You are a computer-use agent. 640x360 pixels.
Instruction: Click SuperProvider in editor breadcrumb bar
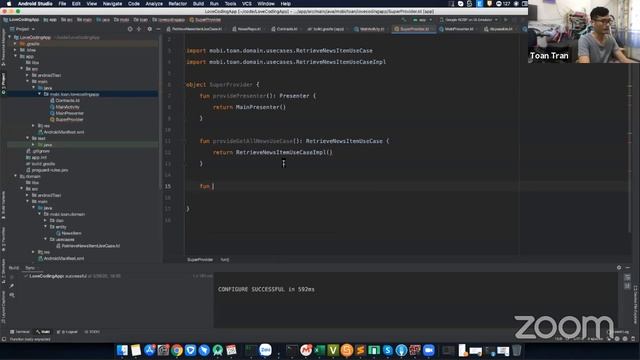click(x=200, y=260)
